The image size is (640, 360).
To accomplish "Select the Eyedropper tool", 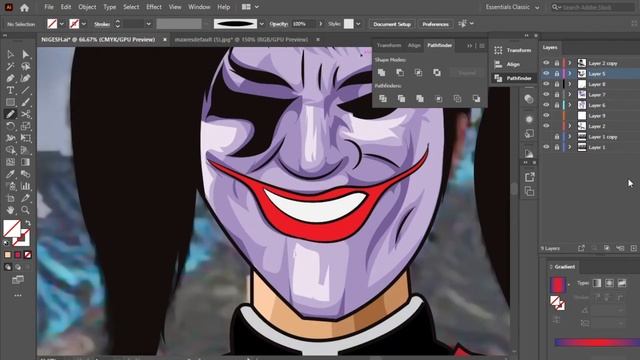I will (x=11, y=174).
